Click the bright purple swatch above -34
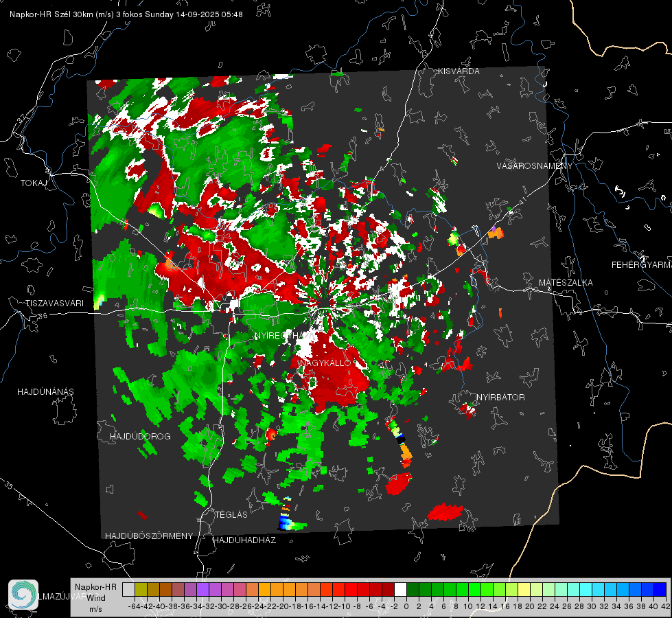 pyautogui.click(x=202, y=590)
